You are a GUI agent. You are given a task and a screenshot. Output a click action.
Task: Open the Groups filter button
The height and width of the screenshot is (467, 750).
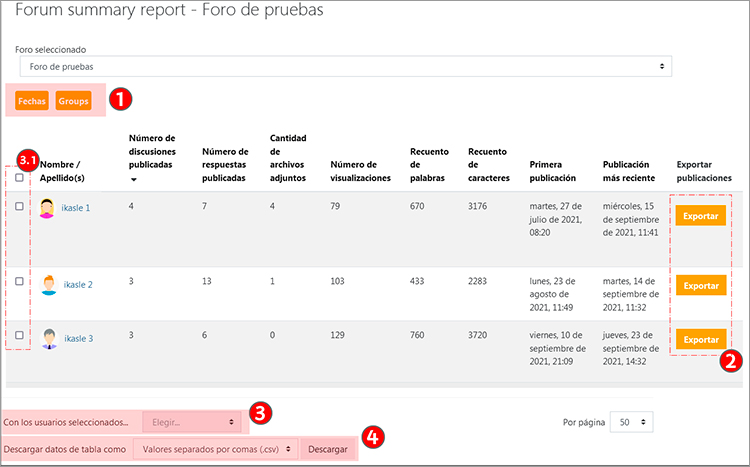pos(74,101)
